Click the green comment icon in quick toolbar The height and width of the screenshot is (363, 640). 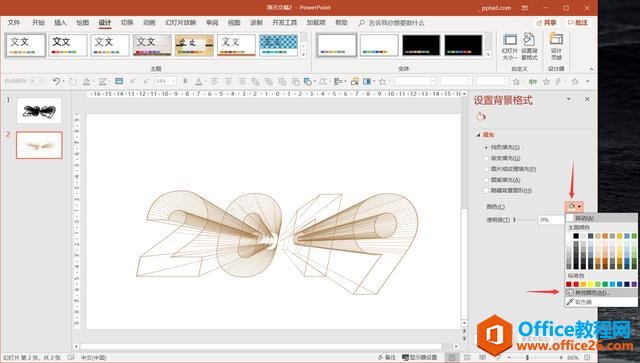pyautogui.click(x=533, y=82)
